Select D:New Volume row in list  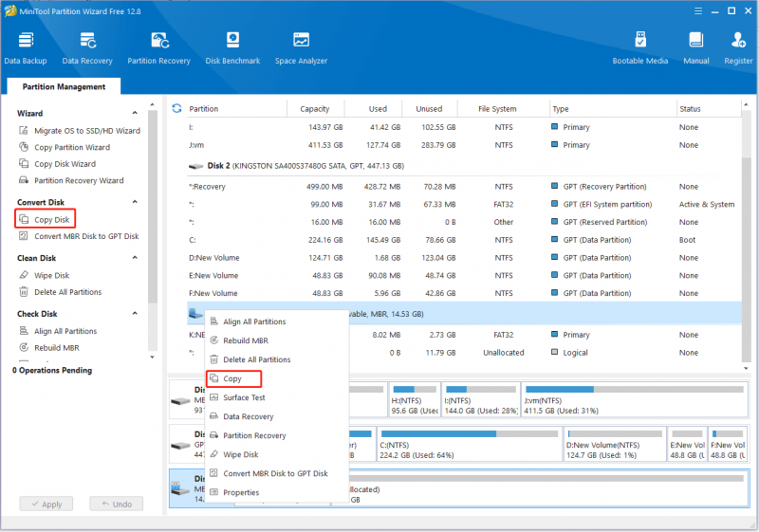[464, 258]
